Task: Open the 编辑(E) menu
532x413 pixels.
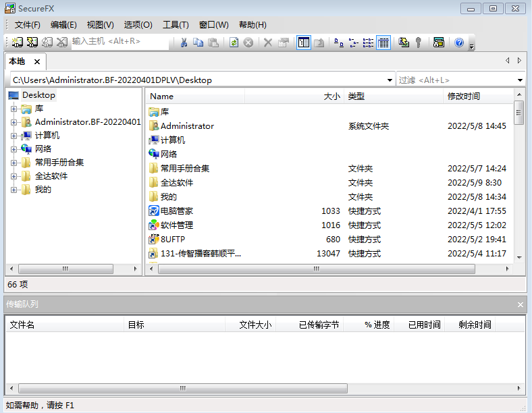Action: click(x=63, y=25)
